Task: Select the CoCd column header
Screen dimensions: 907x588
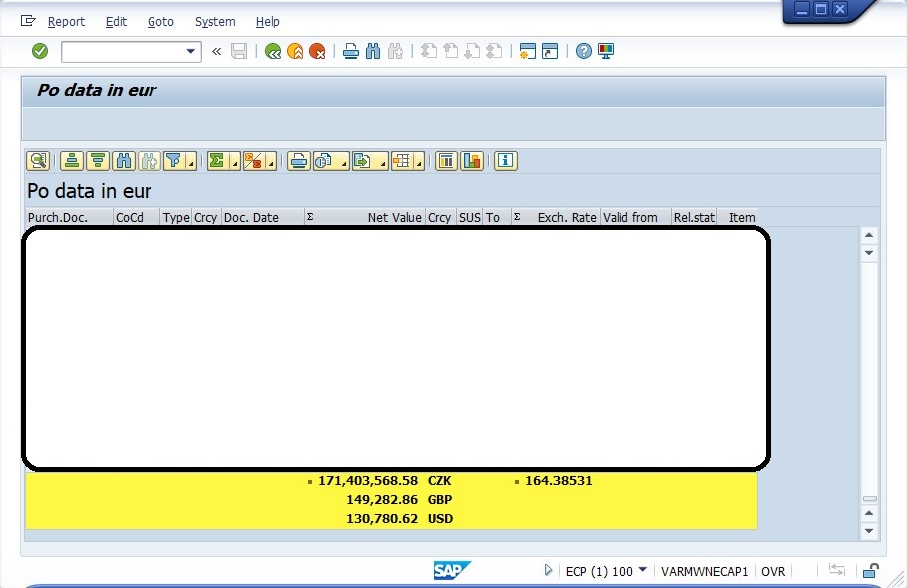Action: (x=137, y=217)
